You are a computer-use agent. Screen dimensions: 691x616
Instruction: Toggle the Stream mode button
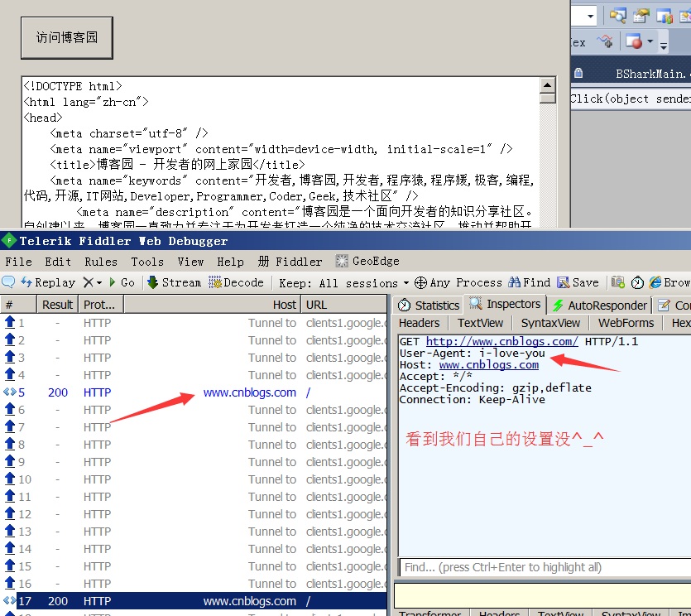(174, 282)
